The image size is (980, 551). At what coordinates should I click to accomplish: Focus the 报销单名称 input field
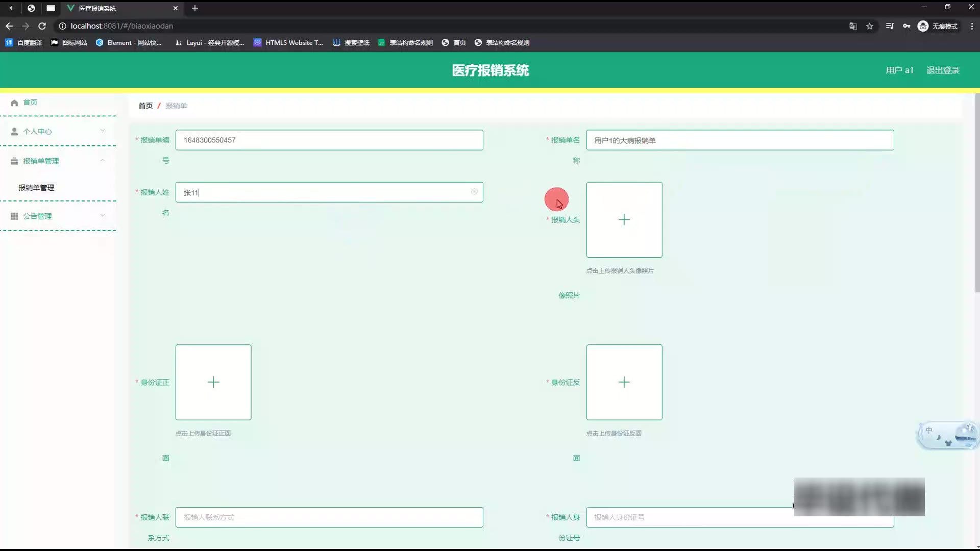point(740,140)
